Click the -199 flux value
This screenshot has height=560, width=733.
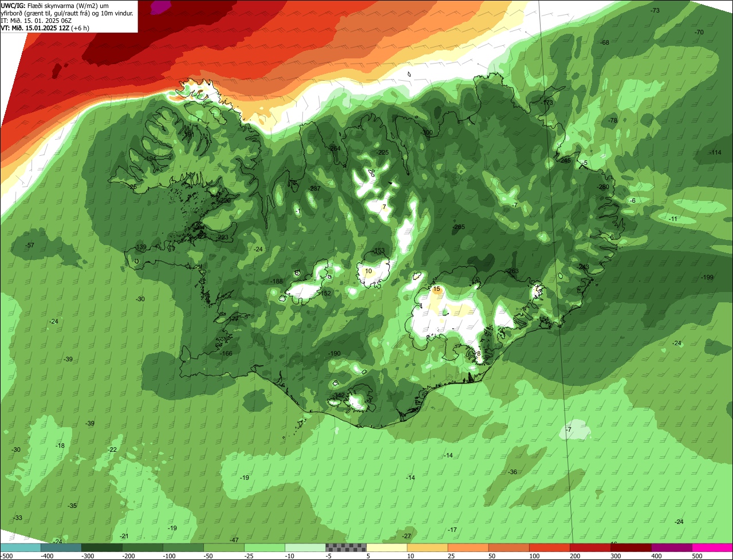pos(707,277)
